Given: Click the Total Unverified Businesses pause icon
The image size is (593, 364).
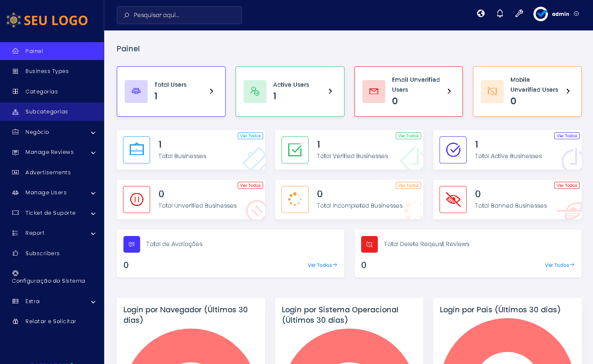Looking at the screenshot, I should tap(136, 199).
